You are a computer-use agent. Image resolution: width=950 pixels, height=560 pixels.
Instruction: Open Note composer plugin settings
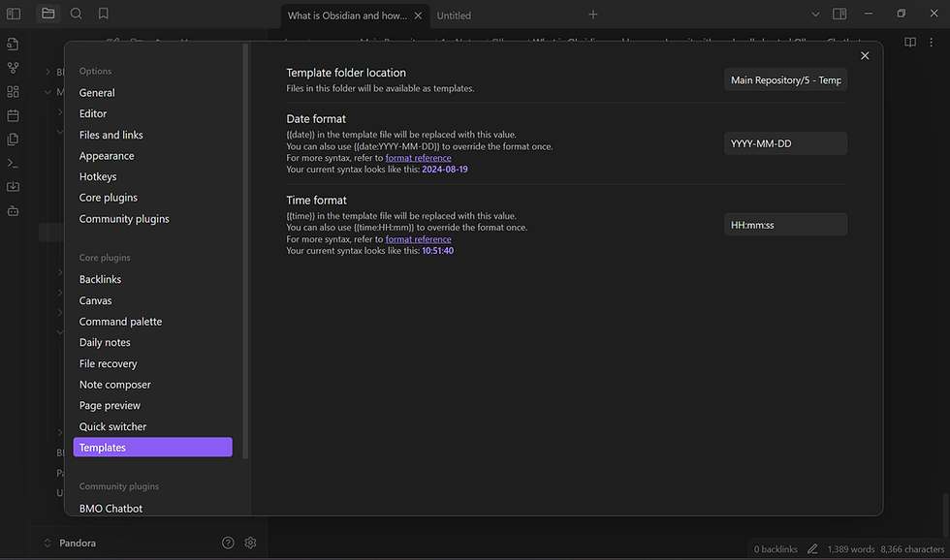coord(153,385)
